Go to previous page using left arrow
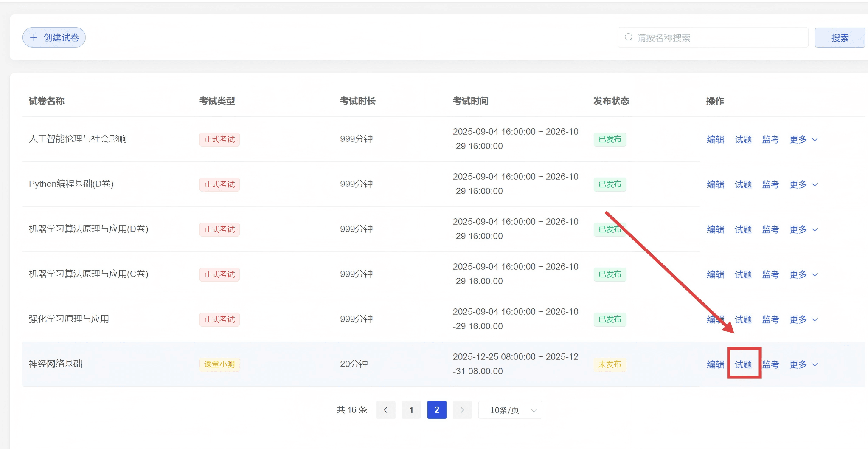 [385, 410]
